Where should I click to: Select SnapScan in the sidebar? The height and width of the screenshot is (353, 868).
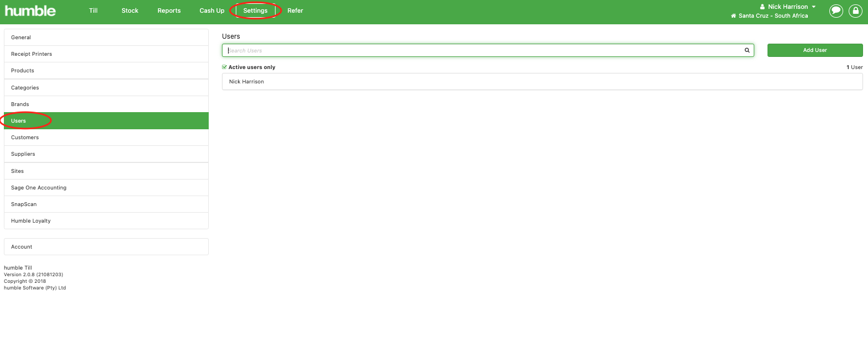[x=106, y=204]
